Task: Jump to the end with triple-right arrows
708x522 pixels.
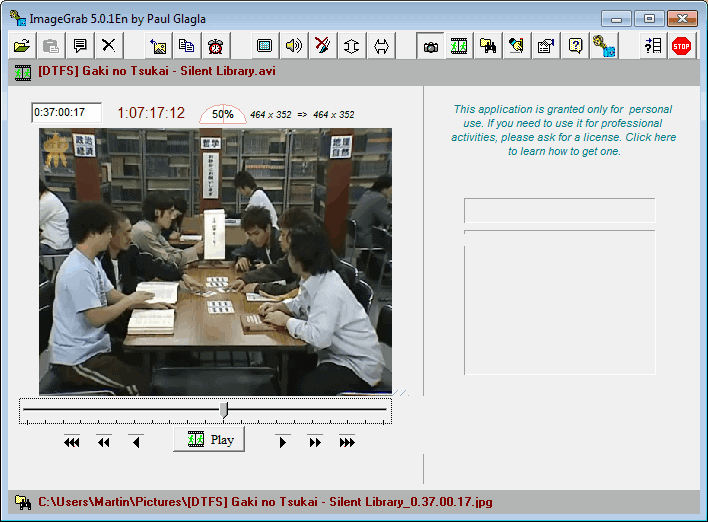Action: click(x=347, y=442)
